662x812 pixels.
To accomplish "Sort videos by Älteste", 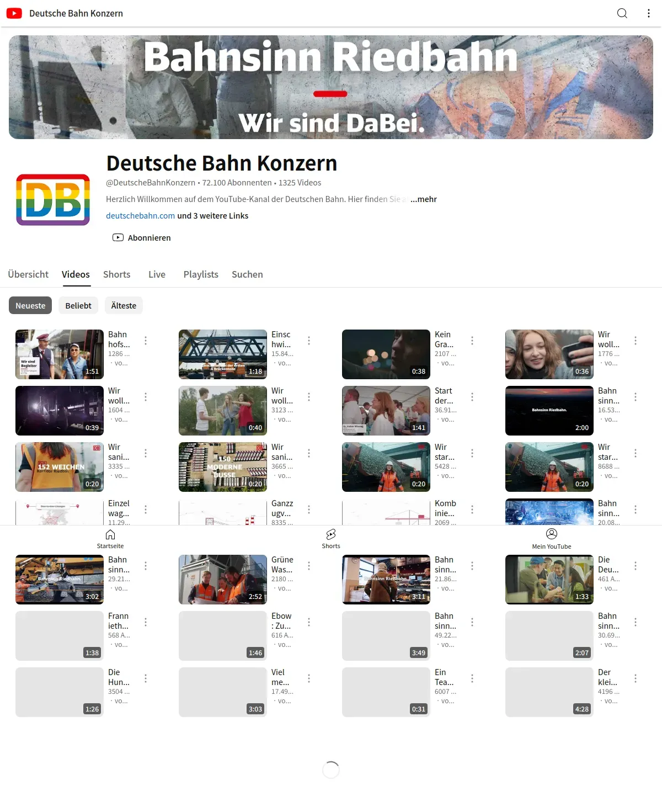I will click(124, 305).
